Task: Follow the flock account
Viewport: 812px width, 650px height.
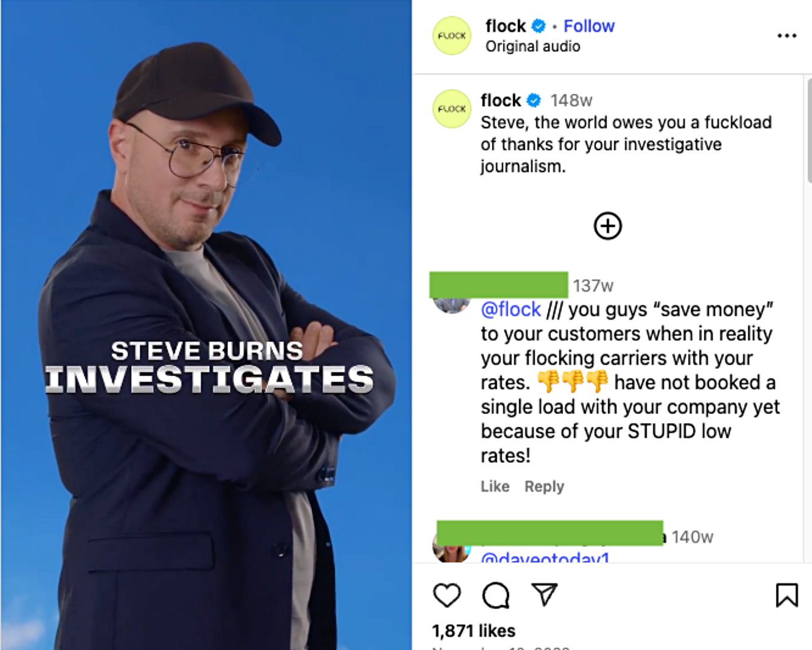Action: pos(589,26)
